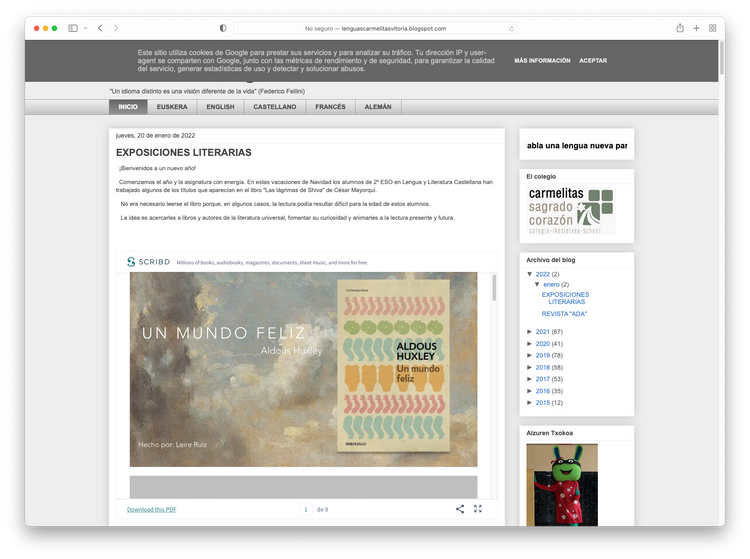Open the 2016 archive link
This screenshot has width=750, height=559.
[542, 391]
